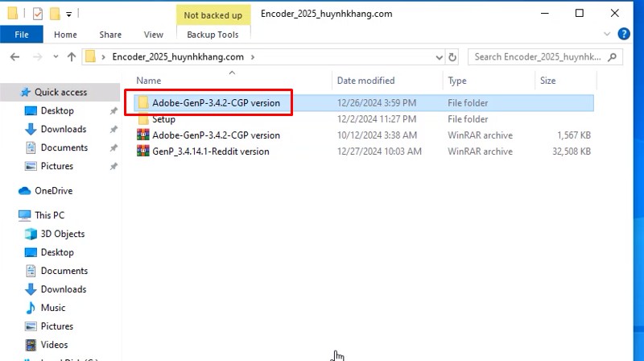Viewport: 644px width, 361px height.
Task: Click the Help question mark icon
Action: coord(624,35)
